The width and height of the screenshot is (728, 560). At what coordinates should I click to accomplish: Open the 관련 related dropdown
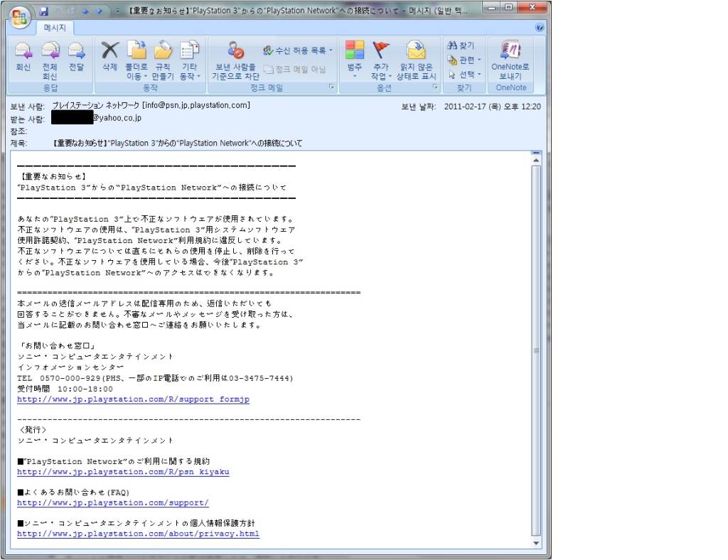point(464,60)
